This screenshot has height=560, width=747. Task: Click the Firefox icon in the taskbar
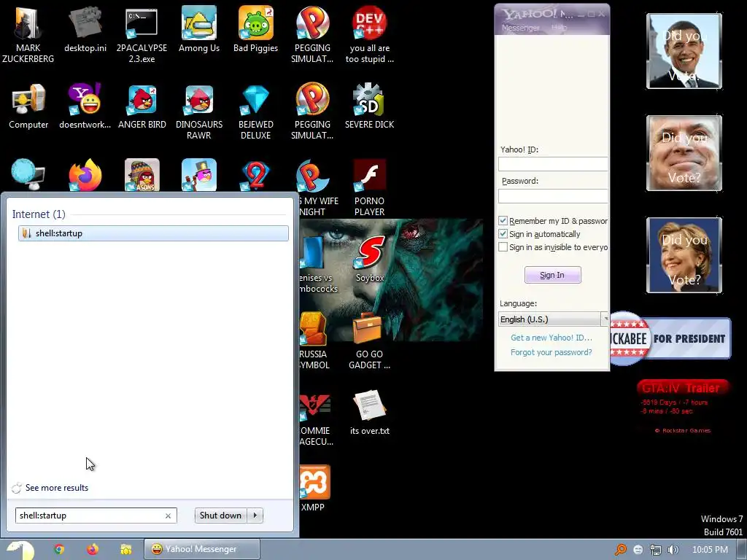click(93, 549)
